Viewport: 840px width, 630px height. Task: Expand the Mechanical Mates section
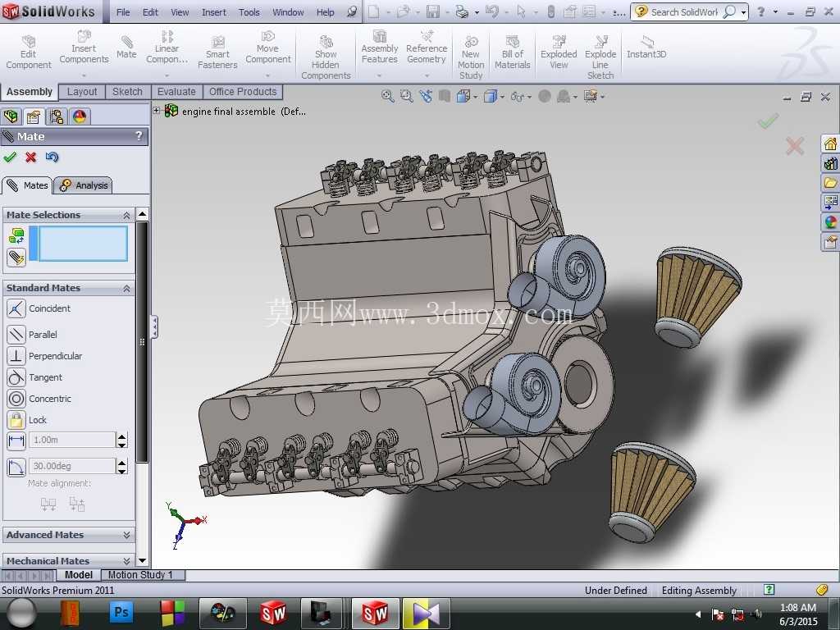[69, 560]
